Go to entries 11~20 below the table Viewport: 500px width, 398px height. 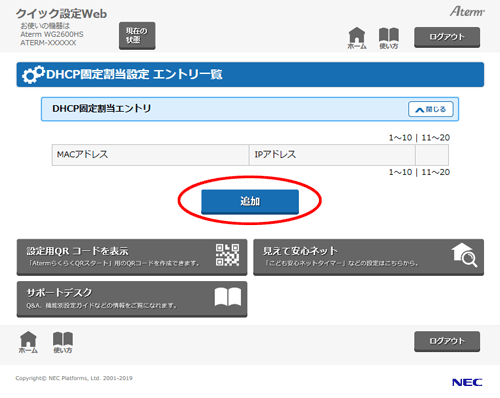pos(436,172)
